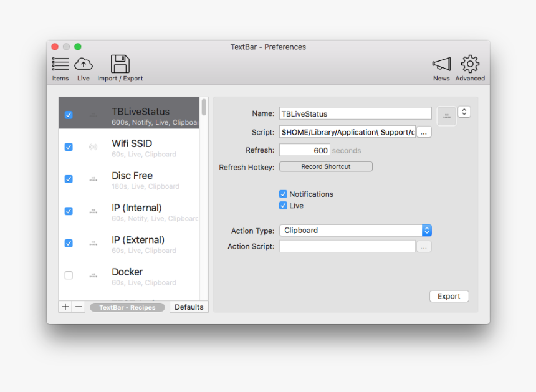Open Advanced preferences
Screen dimensions: 536x392
(x=469, y=65)
